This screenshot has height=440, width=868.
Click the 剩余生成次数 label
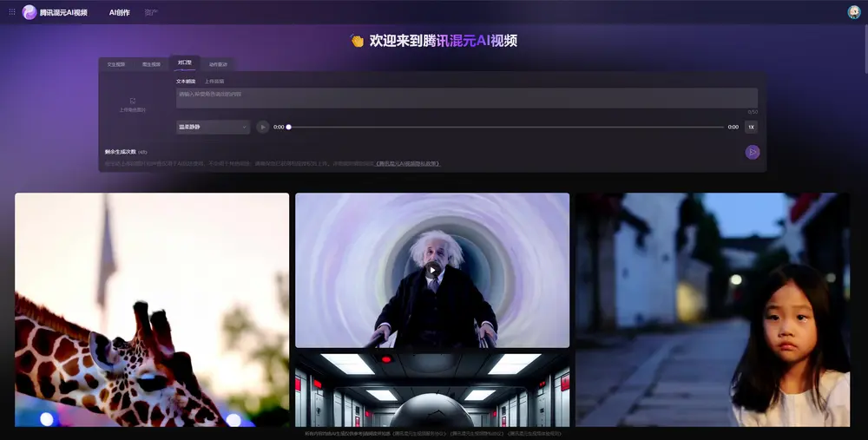click(120, 152)
